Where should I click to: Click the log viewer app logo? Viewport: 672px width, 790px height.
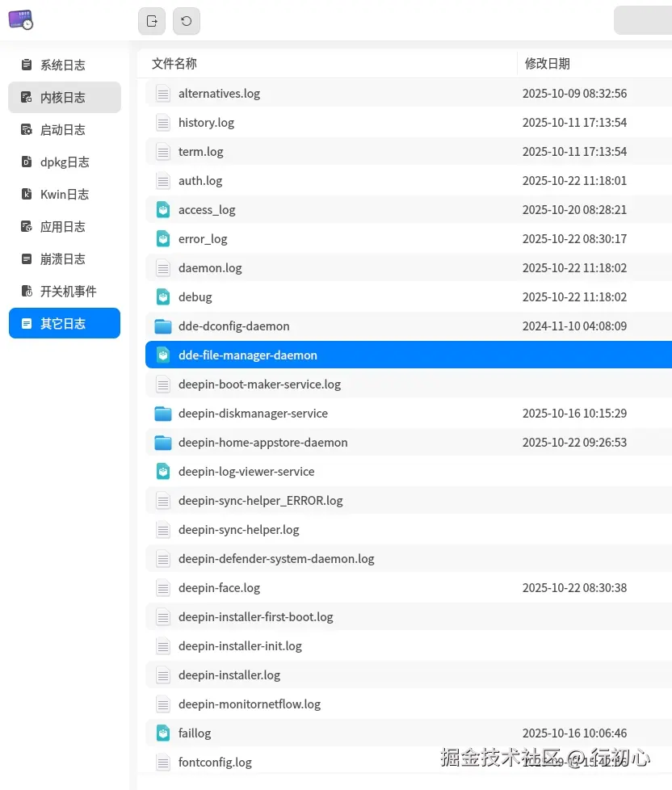tap(19, 20)
